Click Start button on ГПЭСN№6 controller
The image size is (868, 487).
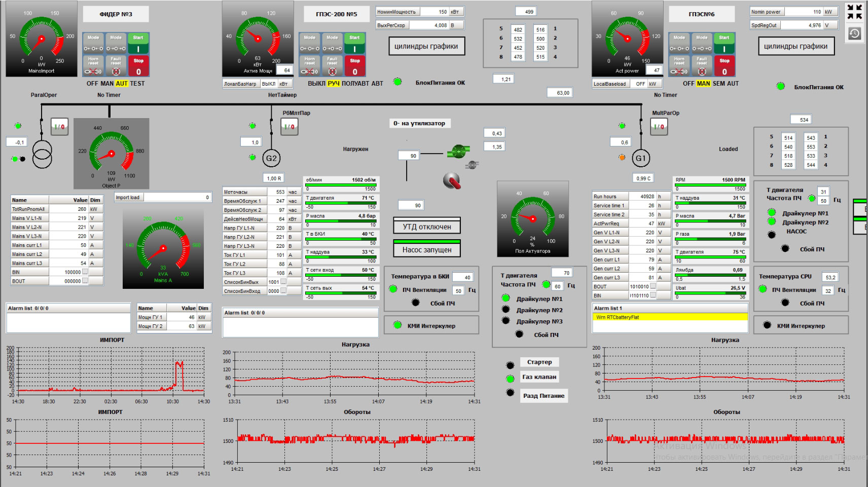pos(724,44)
